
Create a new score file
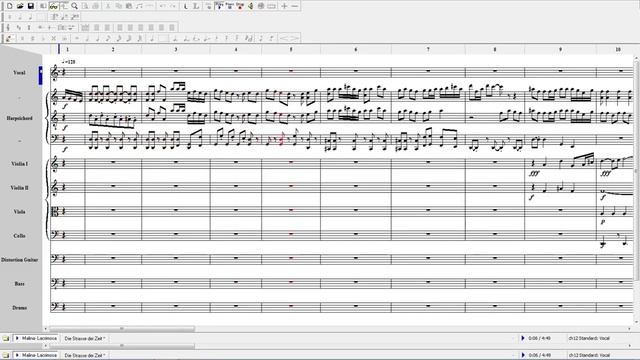point(9,6)
